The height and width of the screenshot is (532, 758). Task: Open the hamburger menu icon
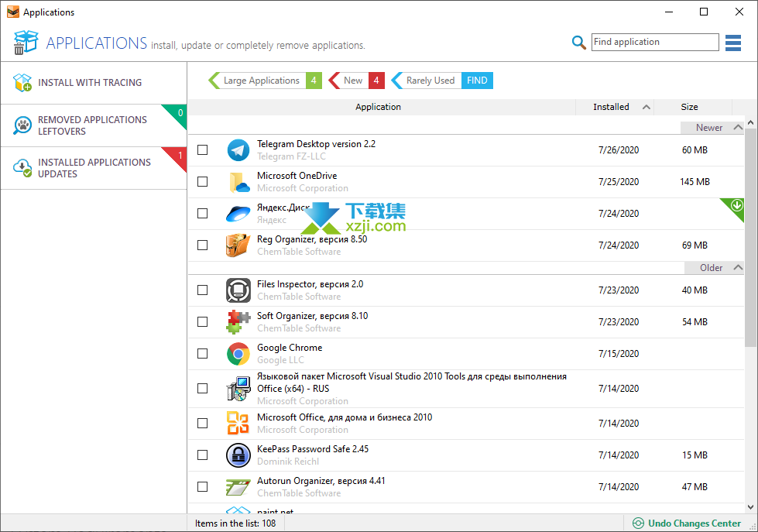pyautogui.click(x=733, y=43)
